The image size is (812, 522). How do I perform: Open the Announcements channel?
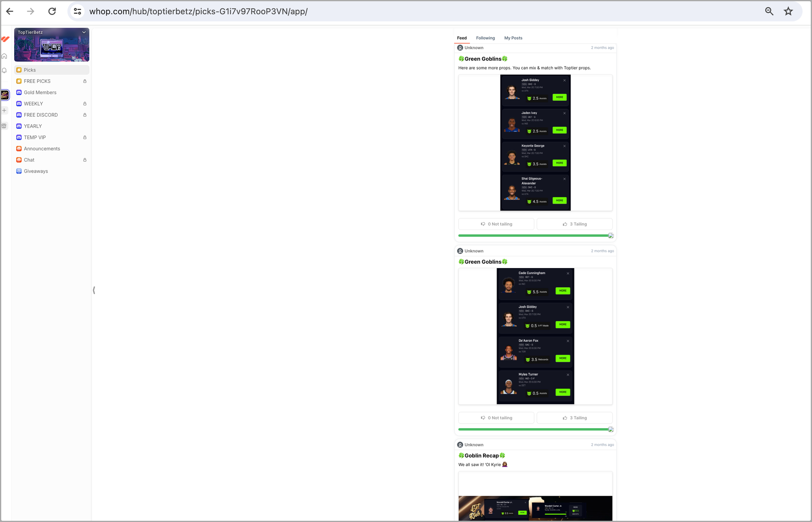(x=42, y=149)
